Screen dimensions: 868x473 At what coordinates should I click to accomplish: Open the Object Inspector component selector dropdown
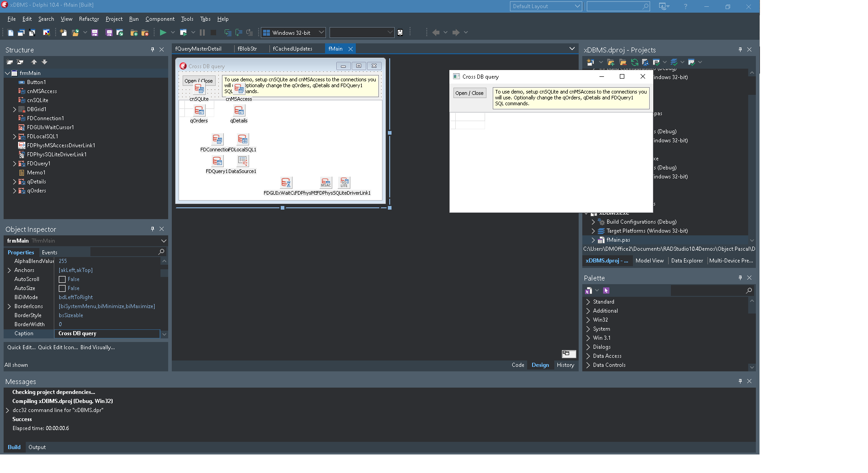pyautogui.click(x=164, y=241)
